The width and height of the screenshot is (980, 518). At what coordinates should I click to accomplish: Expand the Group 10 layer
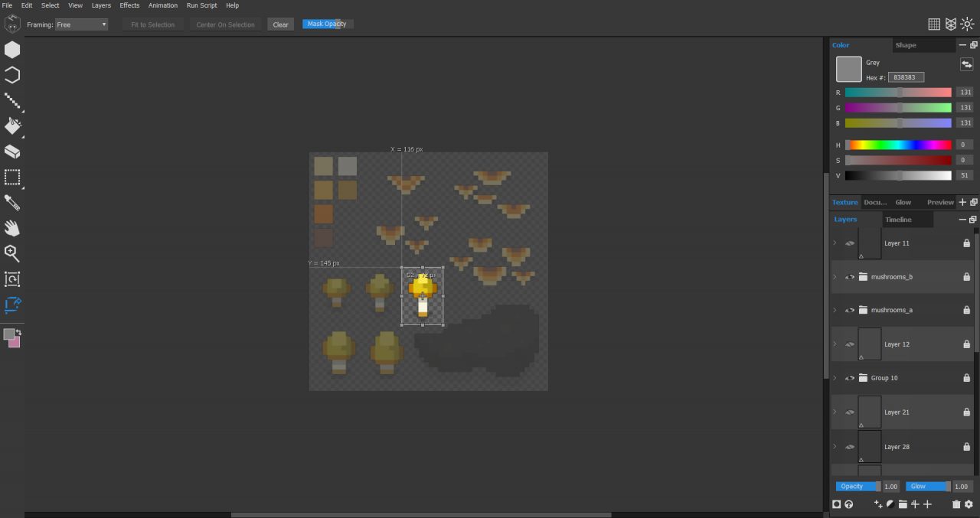834,377
